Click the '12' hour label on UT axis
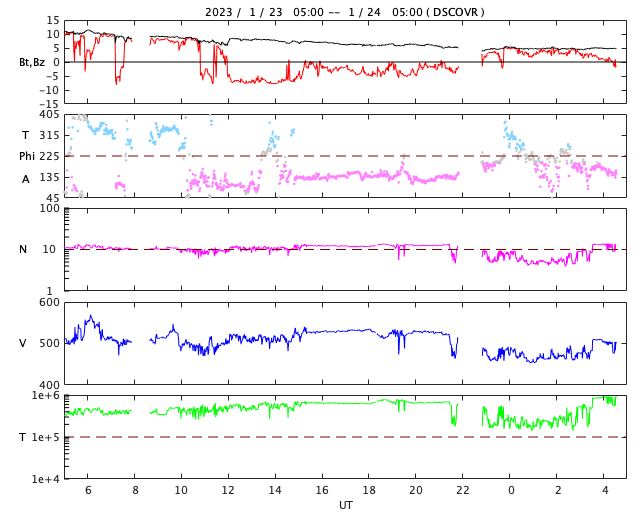 pyautogui.click(x=228, y=490)
